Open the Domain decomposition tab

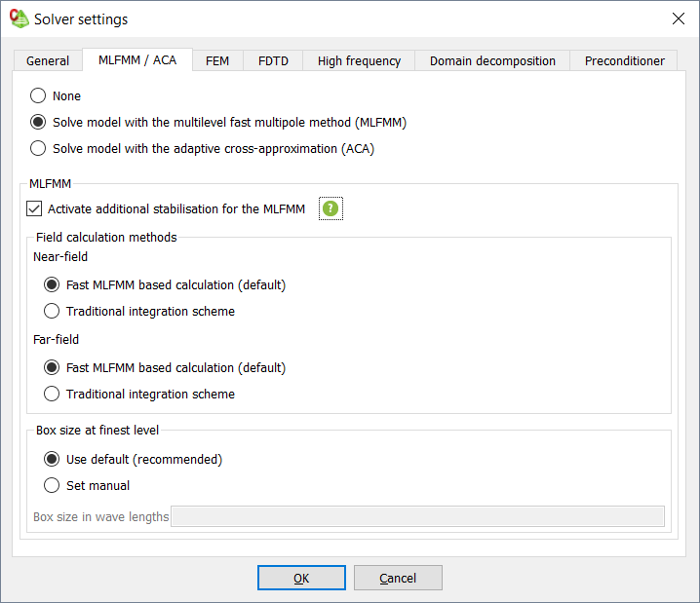[x=492, y=60]
